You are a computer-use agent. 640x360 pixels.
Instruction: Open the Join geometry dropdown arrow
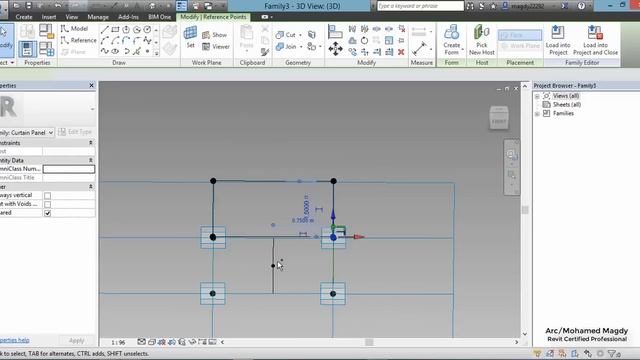pos(301,47)
